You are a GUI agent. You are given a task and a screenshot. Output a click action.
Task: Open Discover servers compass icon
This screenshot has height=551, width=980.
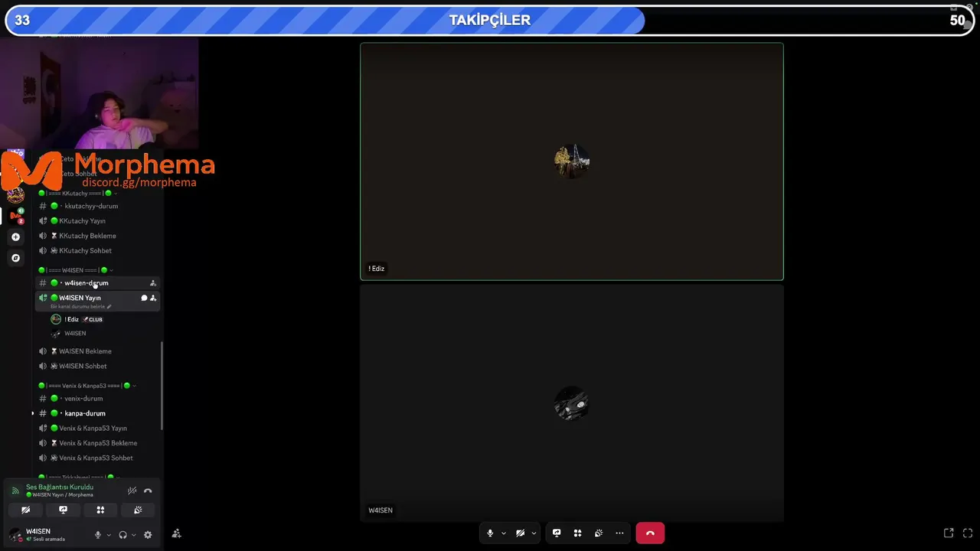point(15,258)
